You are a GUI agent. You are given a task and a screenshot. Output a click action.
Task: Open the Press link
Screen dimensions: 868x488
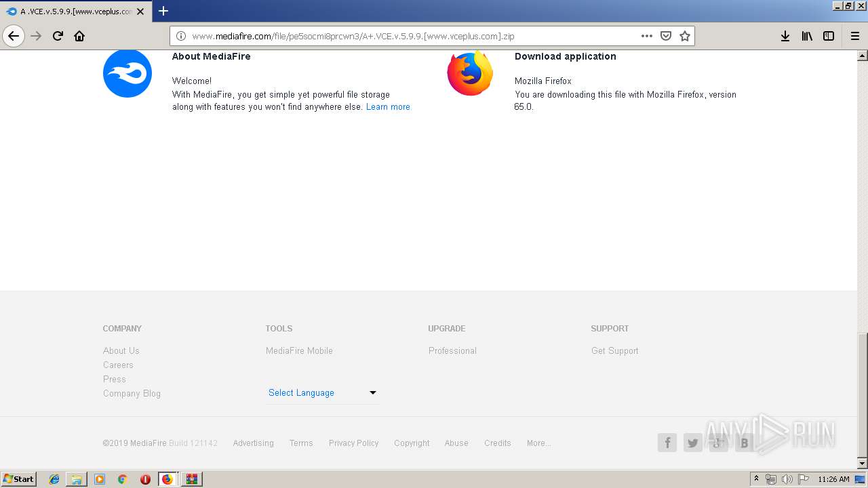click(x=115, y=379)
